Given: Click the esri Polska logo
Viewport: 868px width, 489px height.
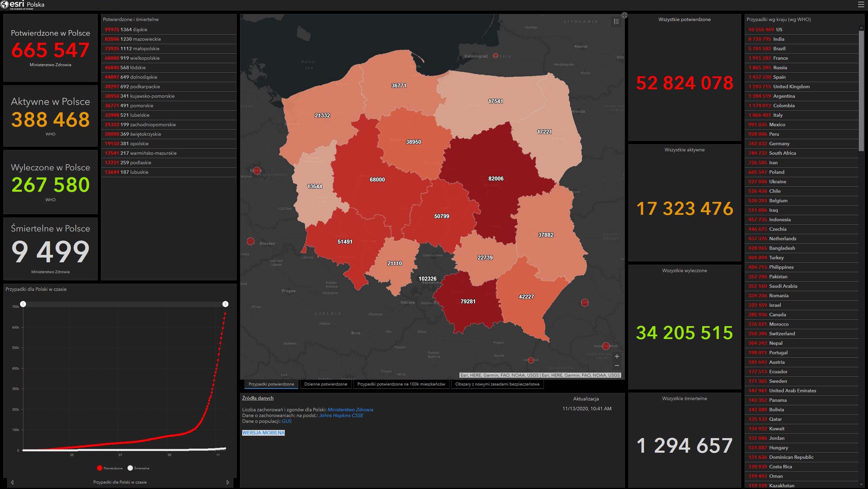Looking at the screenshot, I should pyautogui.click(x=23, y=5).
